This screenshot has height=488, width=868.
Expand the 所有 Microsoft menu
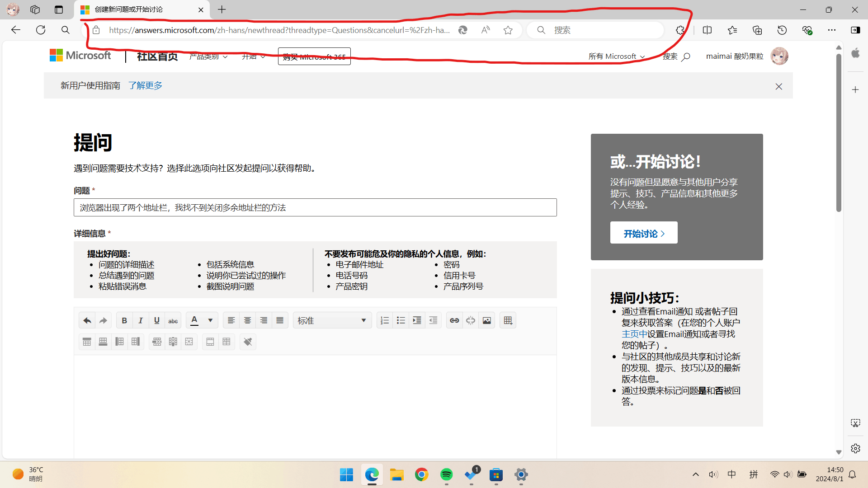click(x=617, y=56)
